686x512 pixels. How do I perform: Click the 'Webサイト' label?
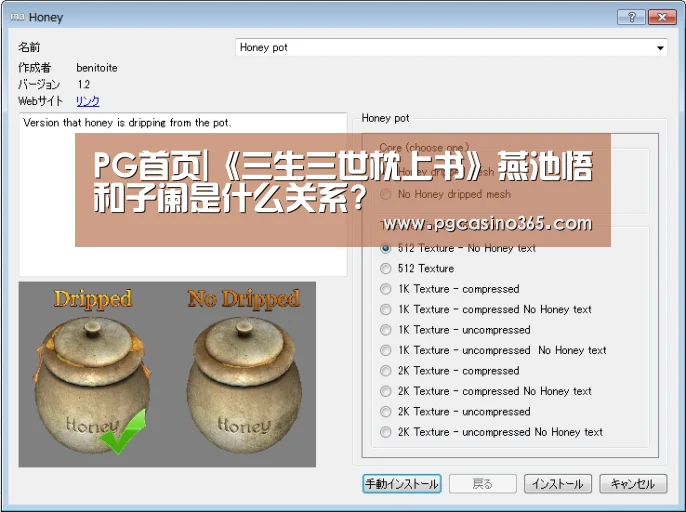coord(40,101)
